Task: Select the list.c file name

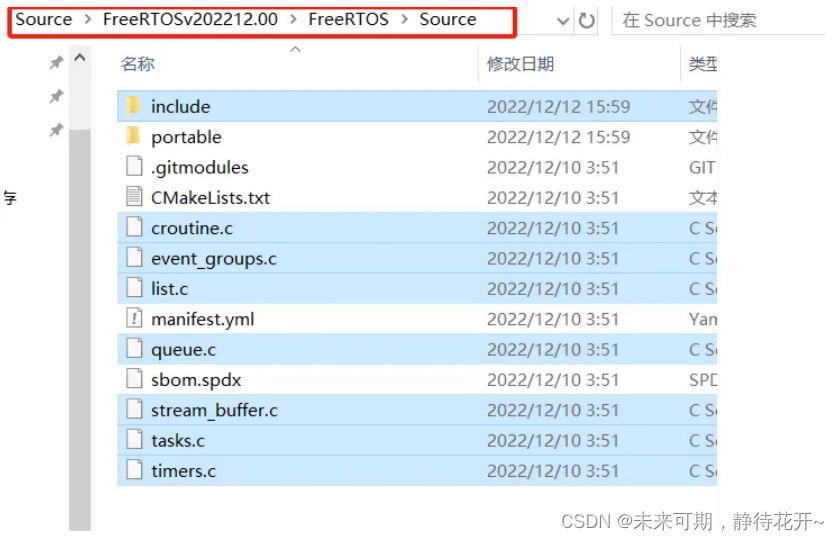Action: click(169, 288)
